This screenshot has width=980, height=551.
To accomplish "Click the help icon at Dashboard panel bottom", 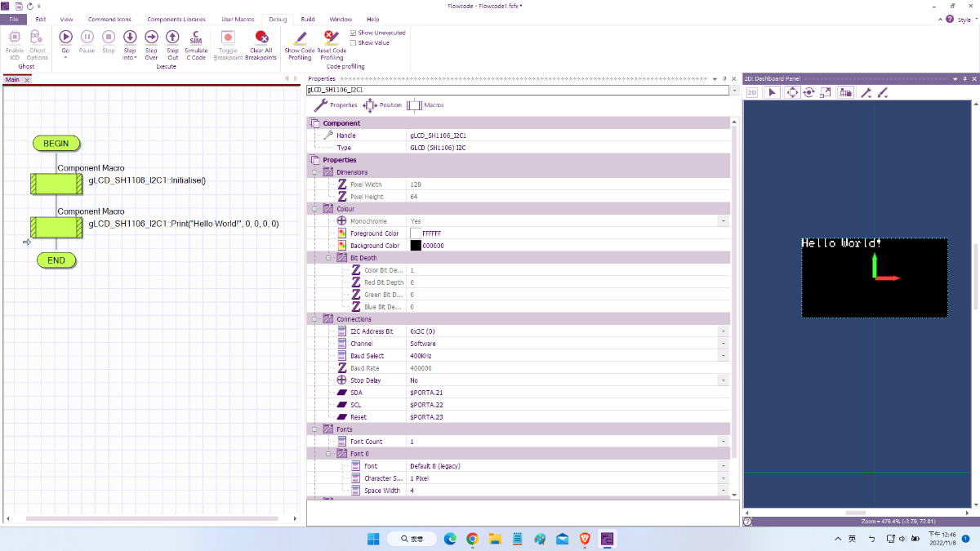I will tap(748, 521).
